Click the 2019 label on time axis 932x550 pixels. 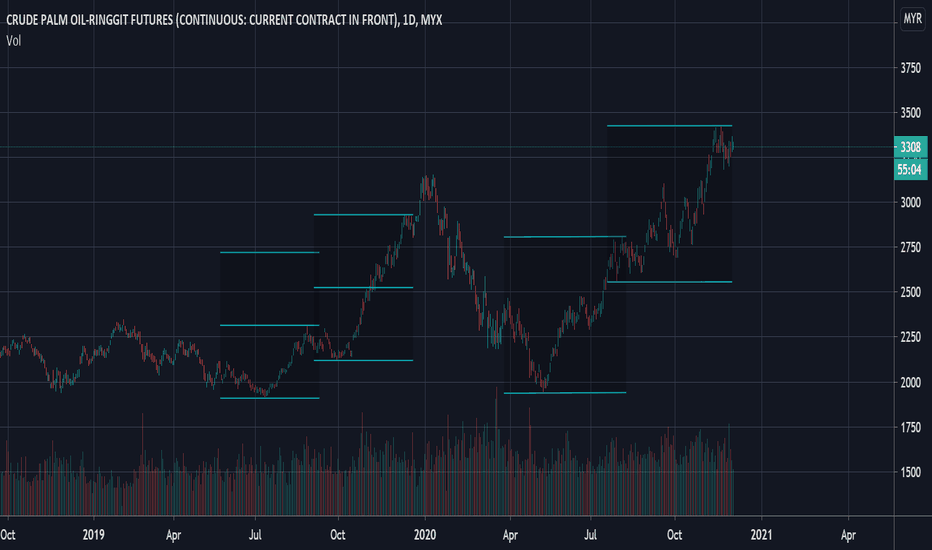[93, 535]
